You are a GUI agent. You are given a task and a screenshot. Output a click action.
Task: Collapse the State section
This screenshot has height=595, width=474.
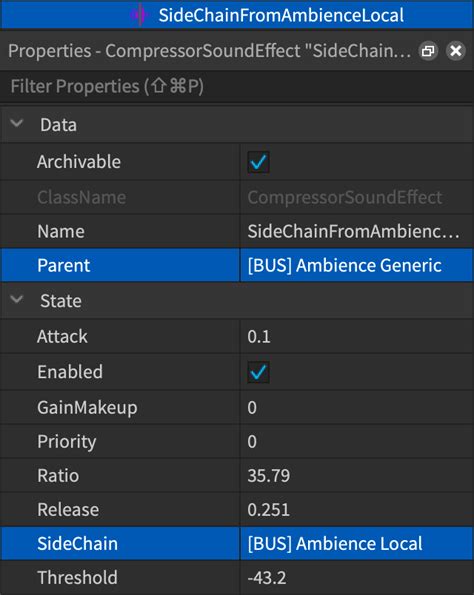click(17, 299)
